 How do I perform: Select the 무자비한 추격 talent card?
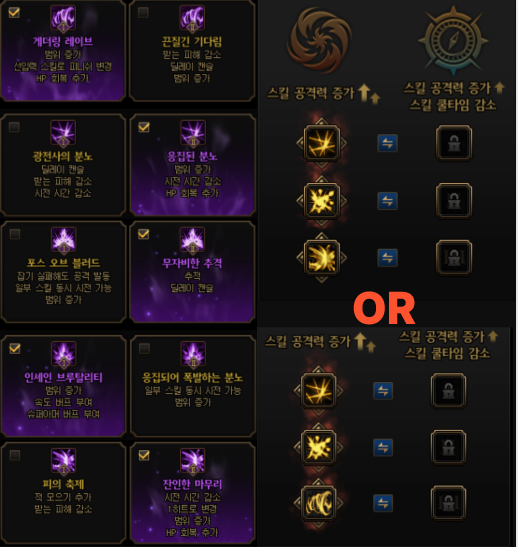(x=192, y=271)
